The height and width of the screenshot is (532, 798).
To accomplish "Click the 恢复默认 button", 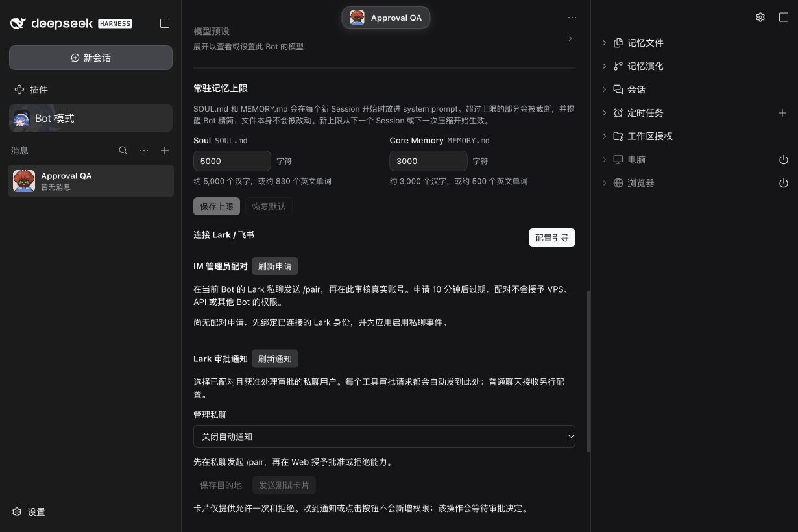I will tap(269, 206).
